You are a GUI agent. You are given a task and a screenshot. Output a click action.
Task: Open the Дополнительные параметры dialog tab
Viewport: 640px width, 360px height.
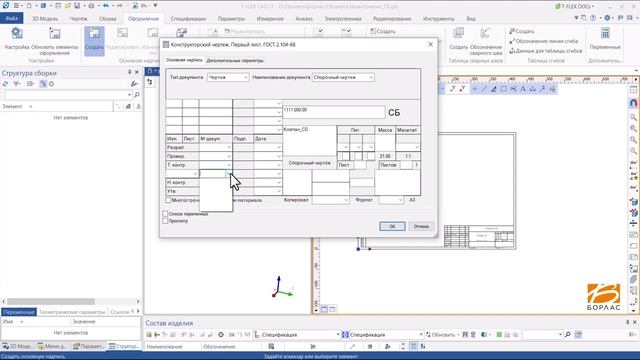point(235,60)
